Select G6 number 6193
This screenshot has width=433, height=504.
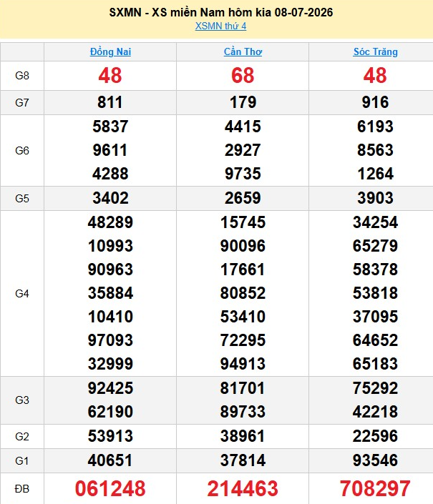(x=376, y=127)
